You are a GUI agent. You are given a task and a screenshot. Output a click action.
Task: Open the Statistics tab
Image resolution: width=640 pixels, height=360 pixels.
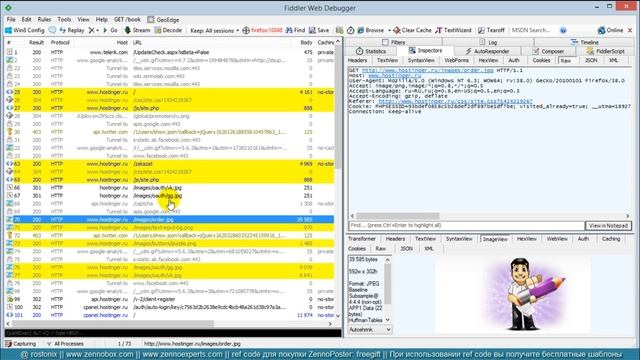[x=371, y=51]
